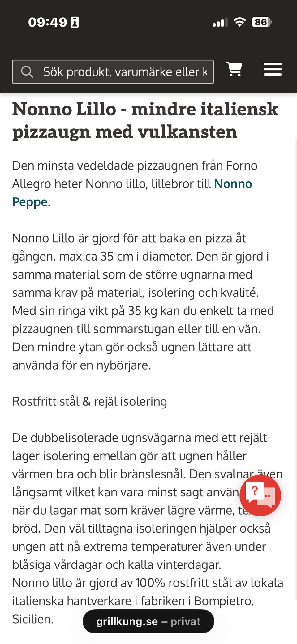Open the hamburger navigation menu

click(x=273, y=69)
